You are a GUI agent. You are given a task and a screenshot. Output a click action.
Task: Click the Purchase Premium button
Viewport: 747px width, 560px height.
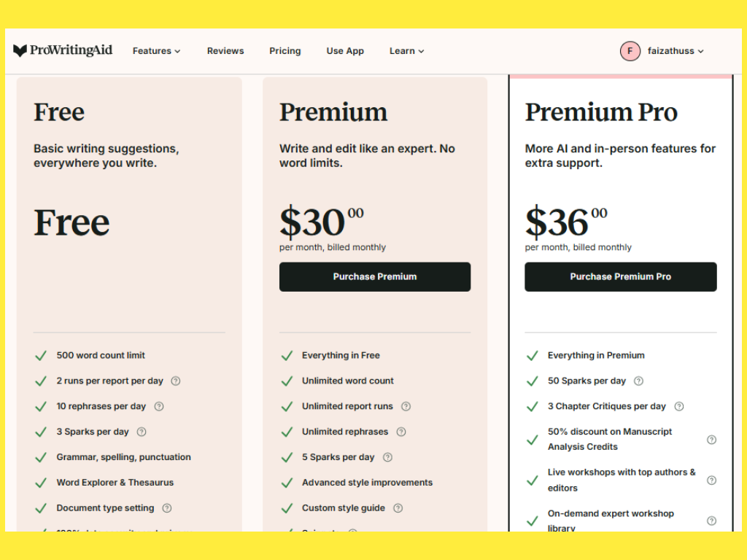[375, 277]
